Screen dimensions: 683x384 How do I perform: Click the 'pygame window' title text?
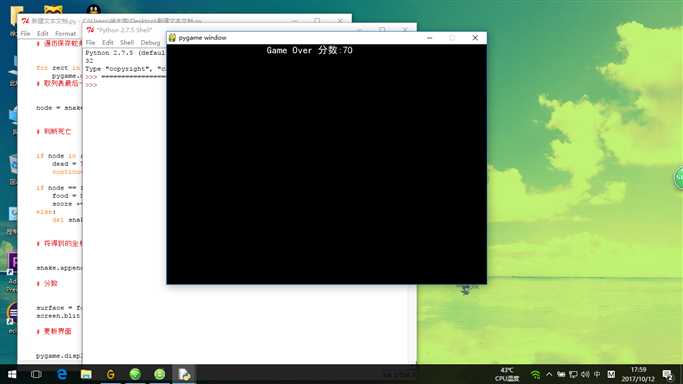tap(202, 38)
